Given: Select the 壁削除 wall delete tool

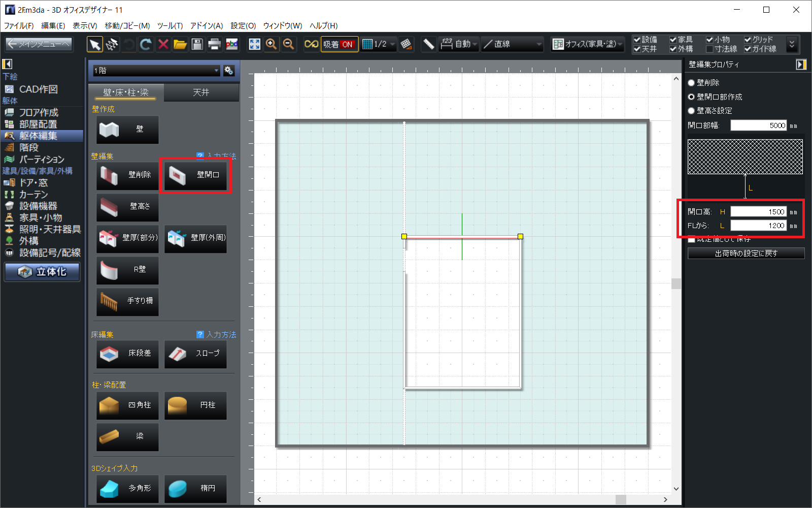Looking at the screenshot, I should coord(127,175).
